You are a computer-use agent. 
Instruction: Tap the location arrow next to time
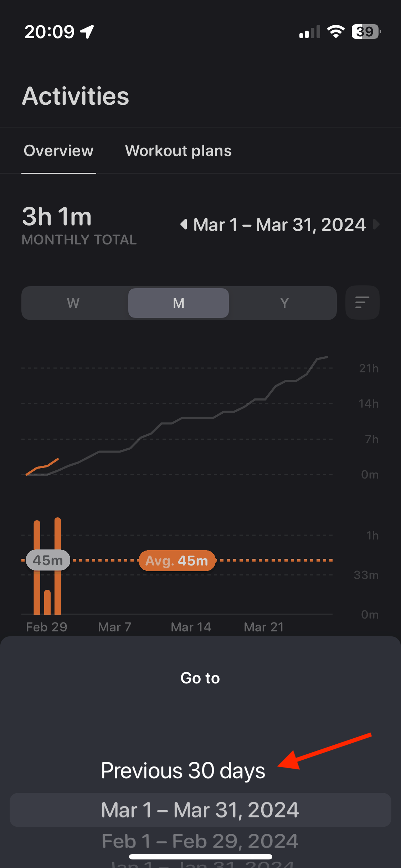[87, 32]
